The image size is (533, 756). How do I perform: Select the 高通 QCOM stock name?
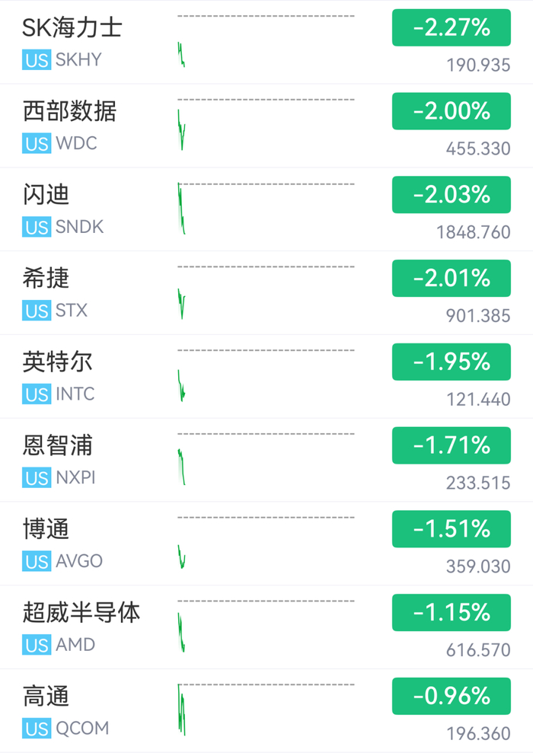(46, 696)
